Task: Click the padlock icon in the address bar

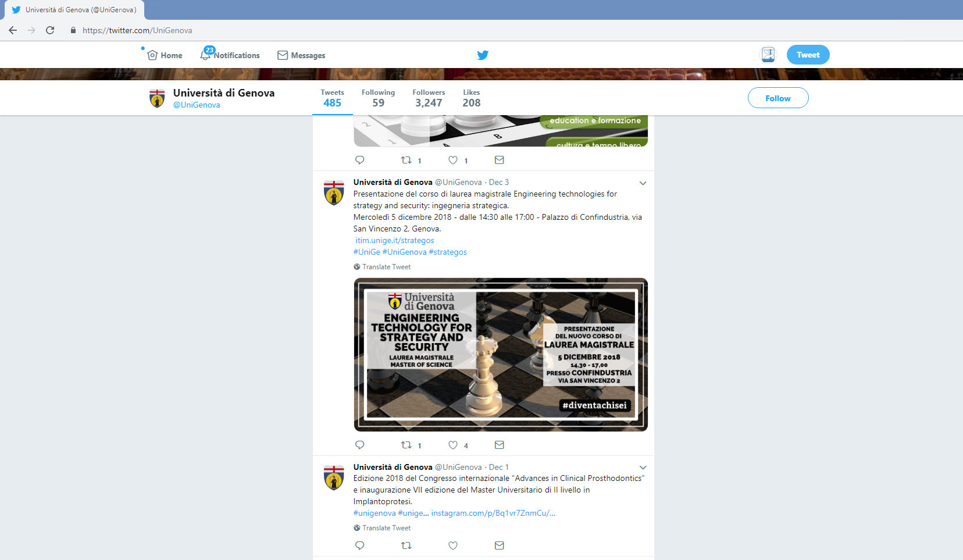Action: [73, 30]
